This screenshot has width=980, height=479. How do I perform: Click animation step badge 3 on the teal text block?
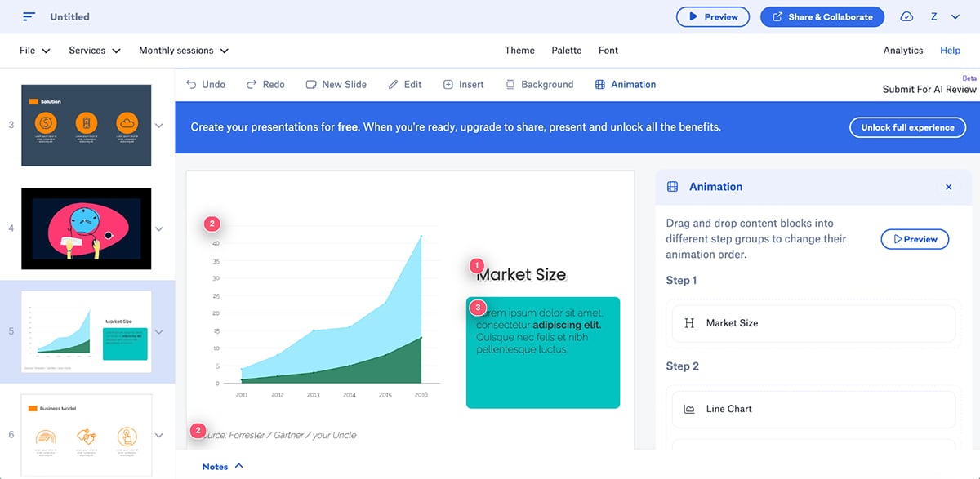click(477, 307)
